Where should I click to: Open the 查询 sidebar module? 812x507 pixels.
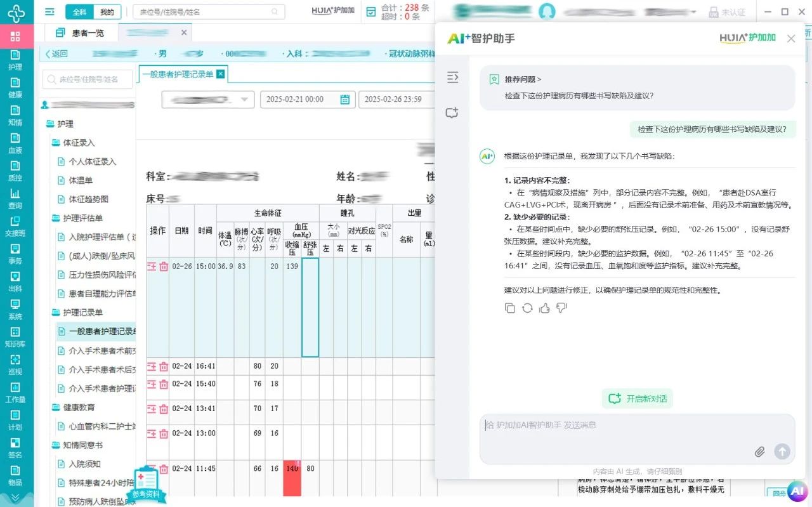pos(15,198)
